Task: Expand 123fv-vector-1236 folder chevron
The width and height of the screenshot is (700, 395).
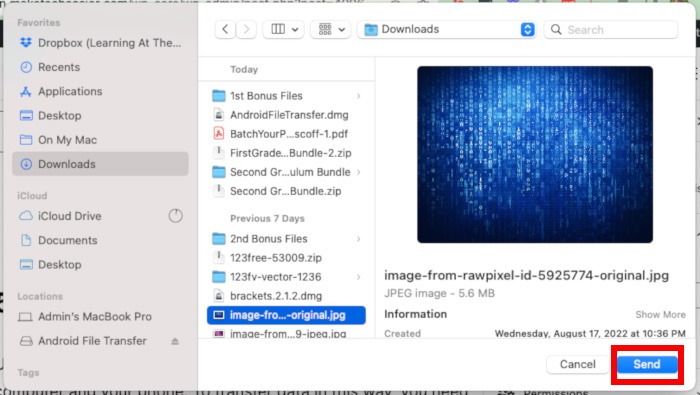Action: point(358,277)
